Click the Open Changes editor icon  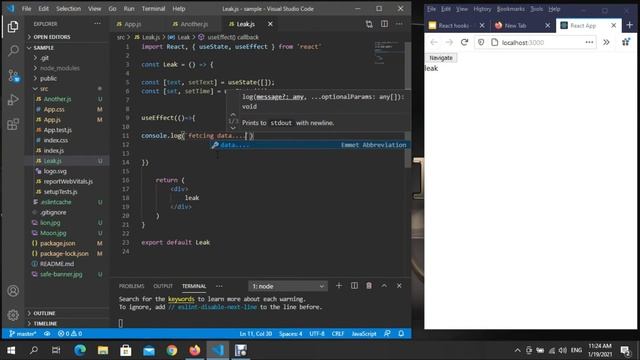click(369, 24)
